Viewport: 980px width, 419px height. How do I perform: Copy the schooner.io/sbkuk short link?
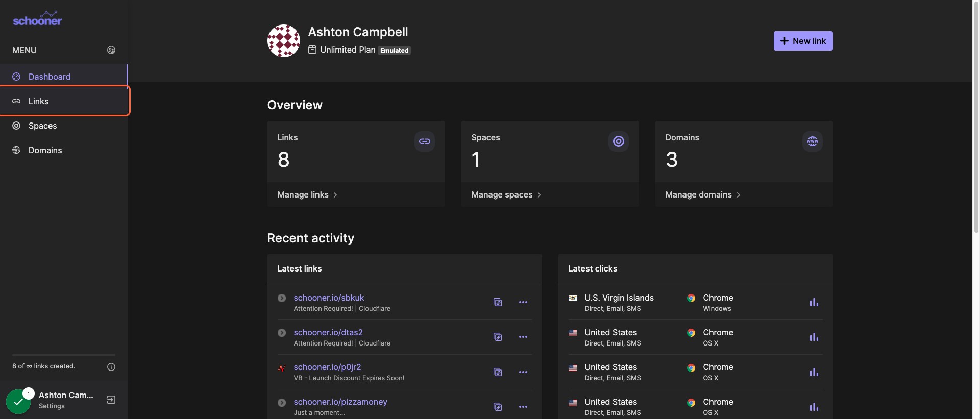(498, 302)
